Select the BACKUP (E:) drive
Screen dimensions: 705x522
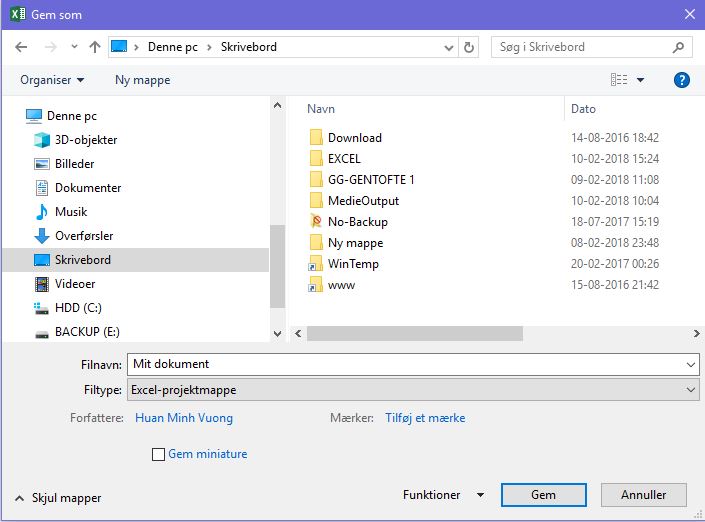(x=86, y=332)
